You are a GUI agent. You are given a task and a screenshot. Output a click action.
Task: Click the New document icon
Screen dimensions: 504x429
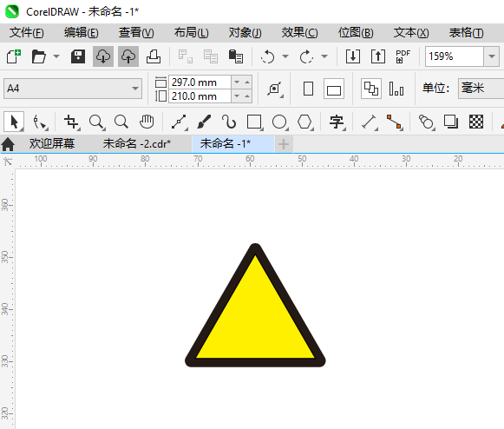[x=14, y=56]
